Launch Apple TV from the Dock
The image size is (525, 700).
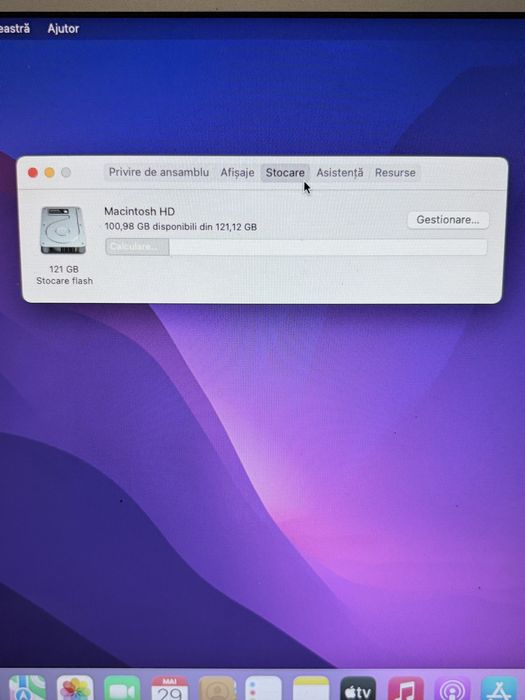click(x=358, y=688)
